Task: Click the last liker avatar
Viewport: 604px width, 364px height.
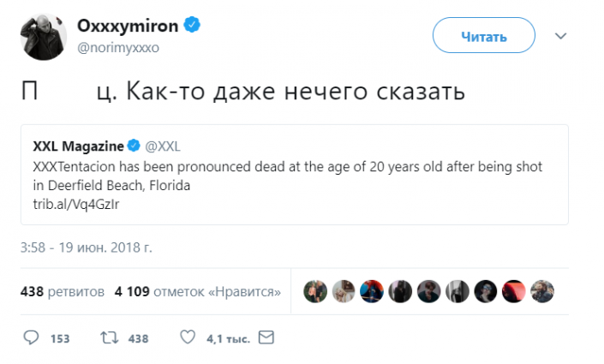Action: point(541,291)
